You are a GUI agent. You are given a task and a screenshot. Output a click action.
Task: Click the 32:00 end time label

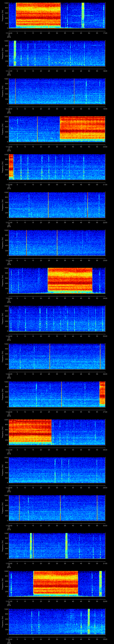(x=105, y=601)
